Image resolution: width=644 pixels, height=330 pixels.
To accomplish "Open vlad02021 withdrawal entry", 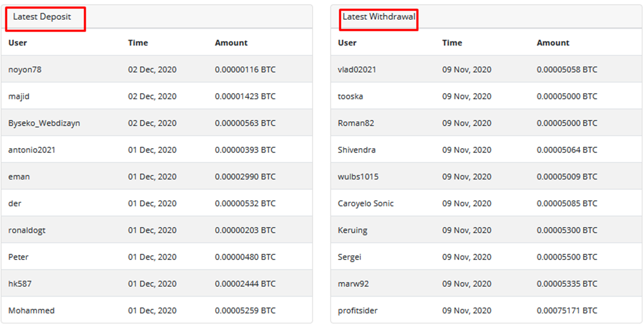I will point(357,70).
